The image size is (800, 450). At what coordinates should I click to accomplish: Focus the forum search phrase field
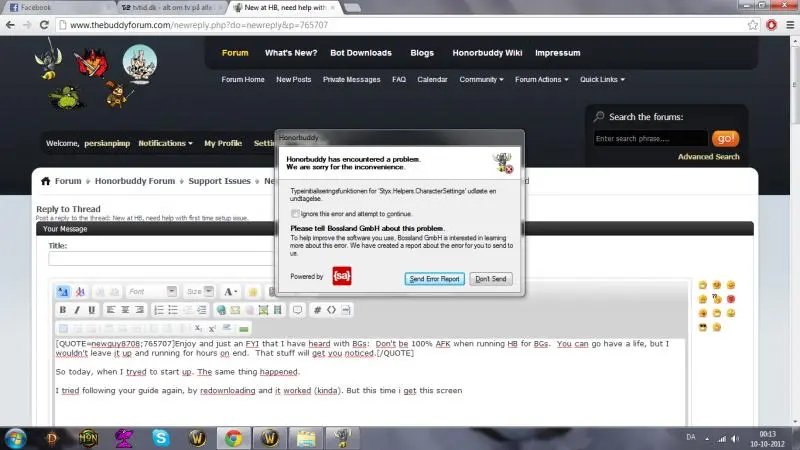click(651, 138)
